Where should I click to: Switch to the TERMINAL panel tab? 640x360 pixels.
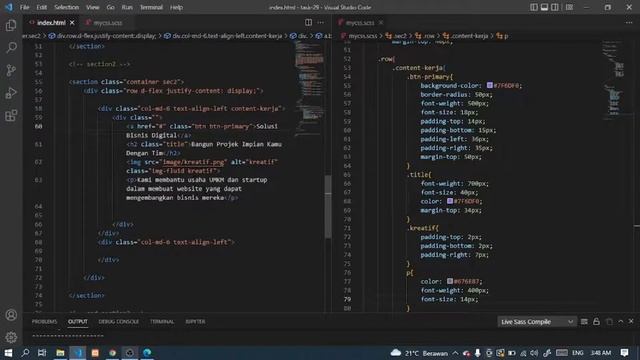click(x=162, y=322)
